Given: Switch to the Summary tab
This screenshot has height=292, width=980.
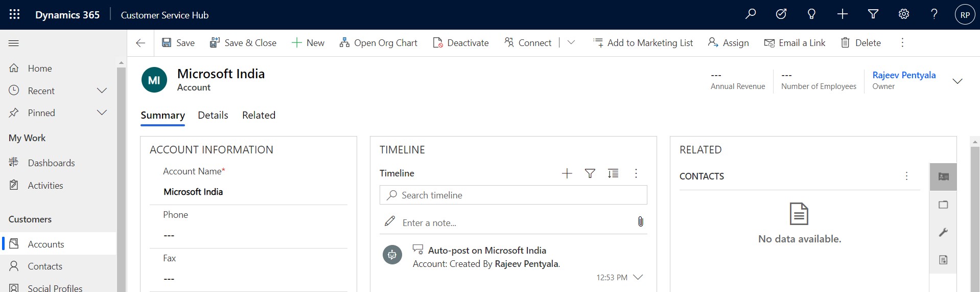Looking at the screenshot, I should point(162,115).
